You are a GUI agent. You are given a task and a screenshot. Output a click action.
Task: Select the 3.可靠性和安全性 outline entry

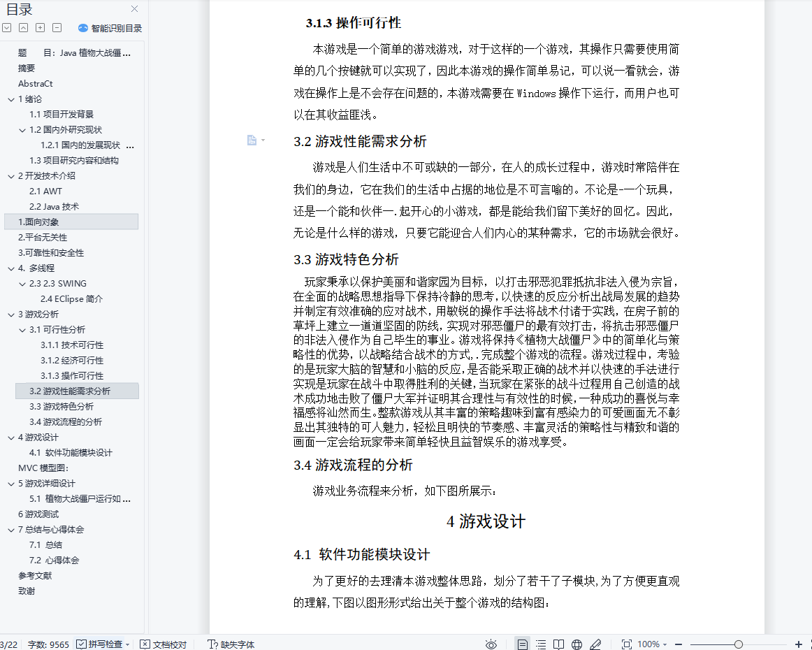(51, 253)
